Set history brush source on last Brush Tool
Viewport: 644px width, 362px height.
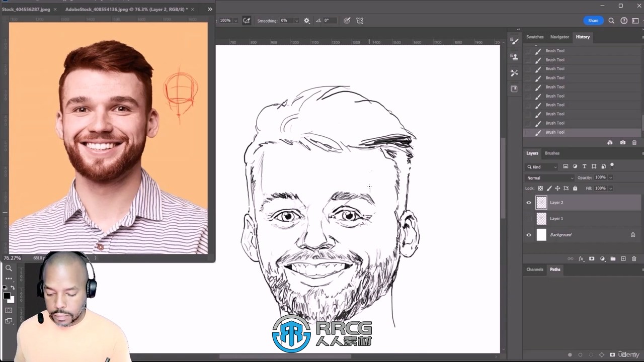click(527, 132)
